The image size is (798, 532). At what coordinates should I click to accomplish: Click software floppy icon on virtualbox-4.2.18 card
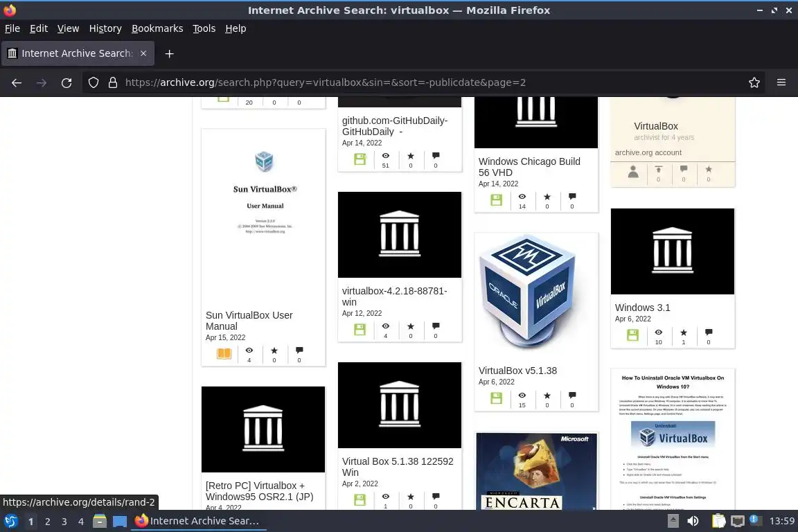[360, 329]
